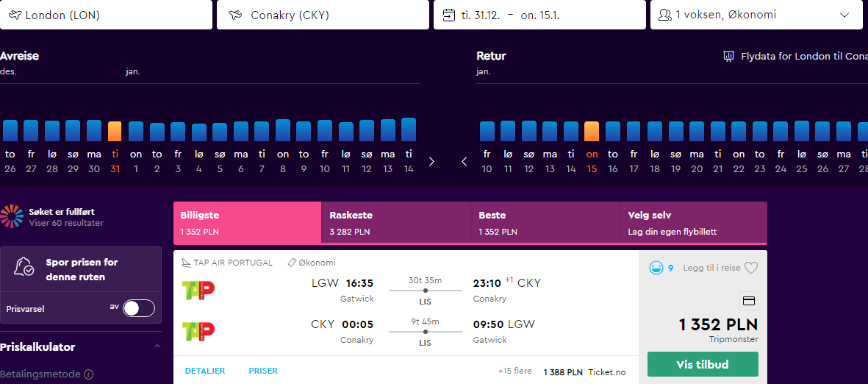Open the DETALJER link

(x=205, y=371)
